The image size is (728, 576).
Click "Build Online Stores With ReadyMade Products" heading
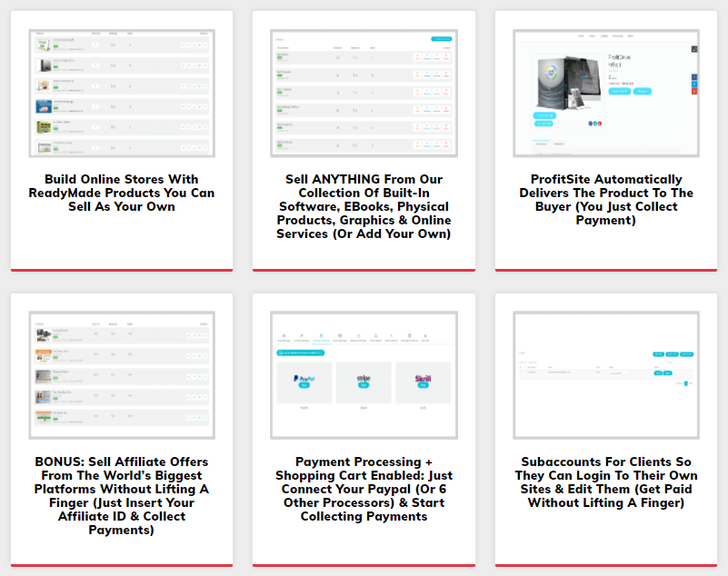(122, 193)
